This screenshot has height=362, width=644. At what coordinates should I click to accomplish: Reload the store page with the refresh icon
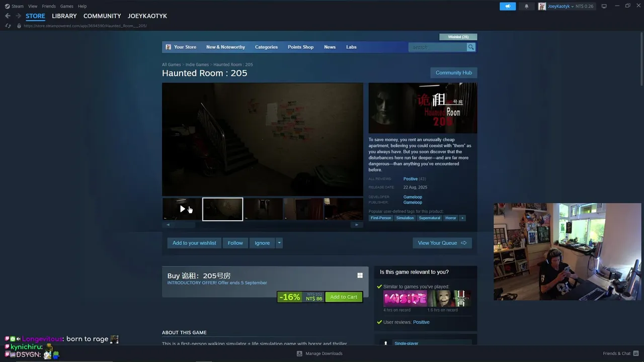[x=8, y=26]
